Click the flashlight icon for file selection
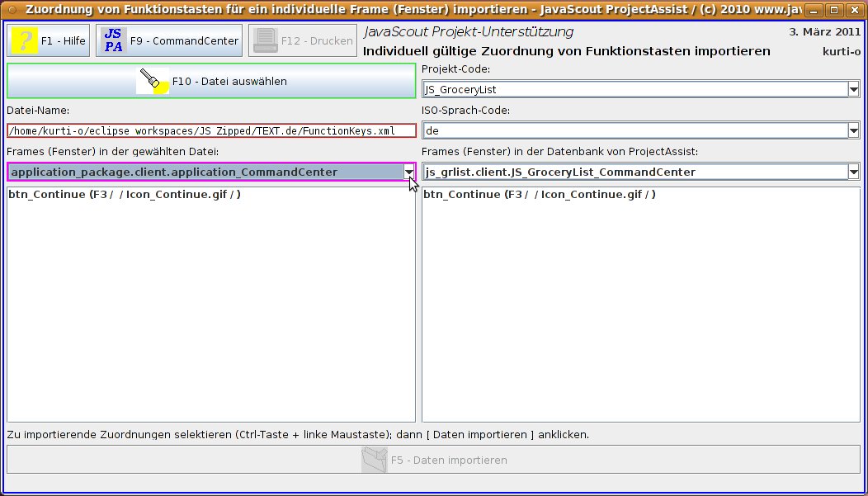The width and height of the screenshot is (868, 496). tap(153, 81)
